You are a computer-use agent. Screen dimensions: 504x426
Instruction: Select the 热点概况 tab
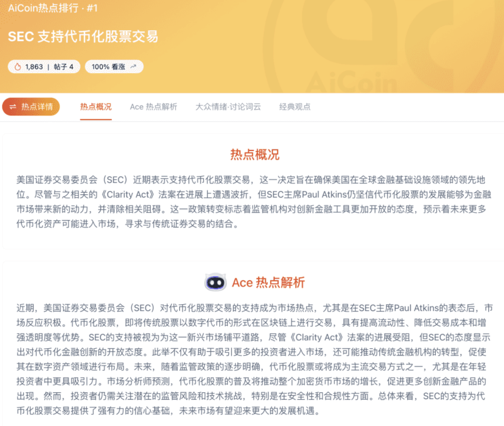pos(96,107)
